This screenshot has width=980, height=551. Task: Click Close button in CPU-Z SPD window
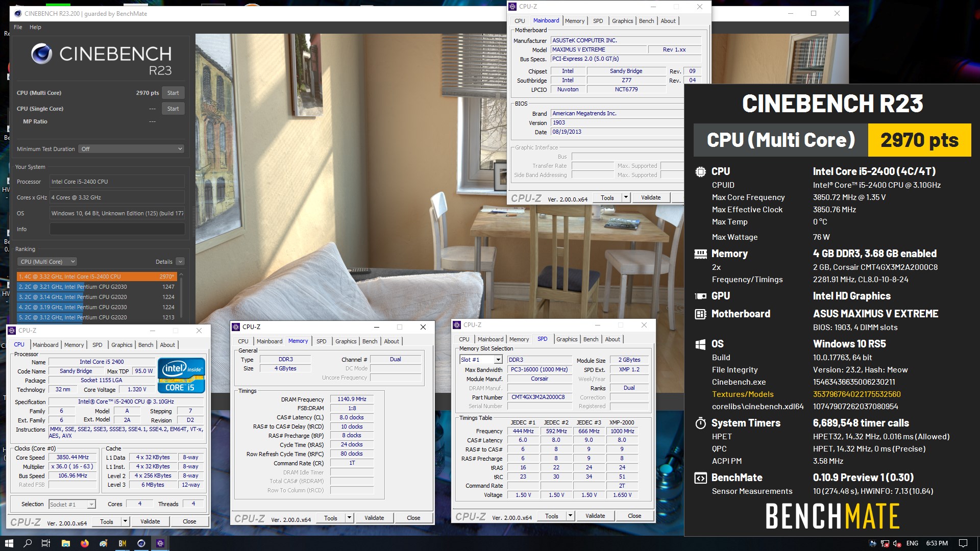[634, 516]
